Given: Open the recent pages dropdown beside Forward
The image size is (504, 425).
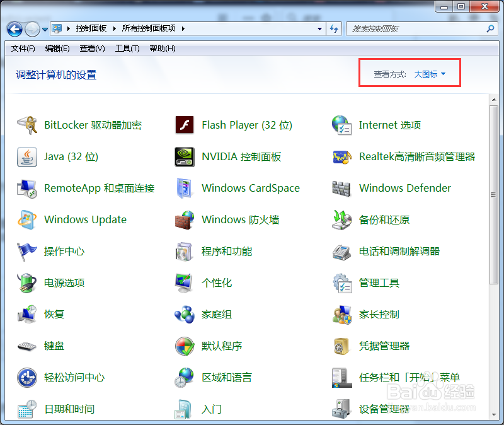Looking at the screenshot, I should tap(45, 29).
